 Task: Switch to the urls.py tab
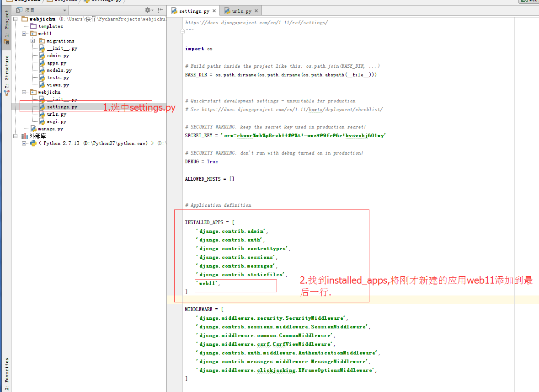tap(241, 11)
